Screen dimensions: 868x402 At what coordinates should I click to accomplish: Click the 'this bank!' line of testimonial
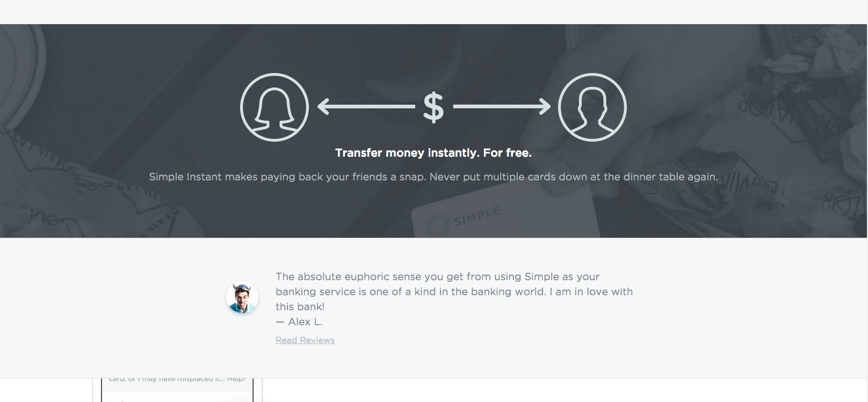pyautogui.click(x=300, y=307)
